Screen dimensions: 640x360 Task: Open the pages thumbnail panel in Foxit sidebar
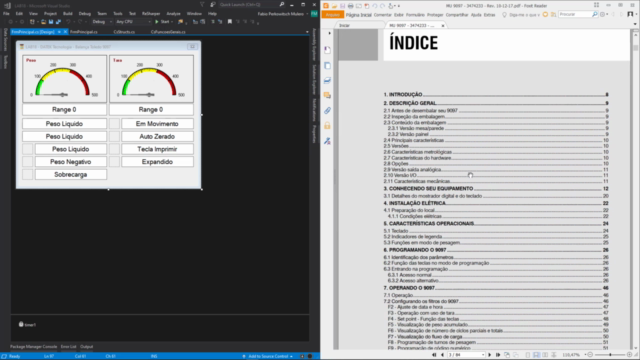click(327, 65)
